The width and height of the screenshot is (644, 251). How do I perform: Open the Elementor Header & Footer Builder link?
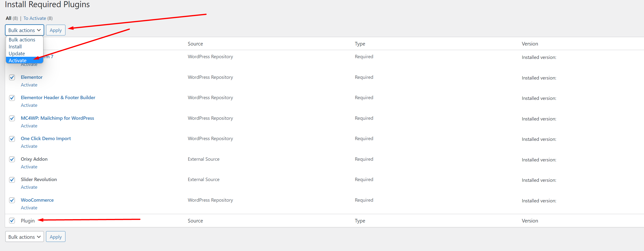(58, 98)
